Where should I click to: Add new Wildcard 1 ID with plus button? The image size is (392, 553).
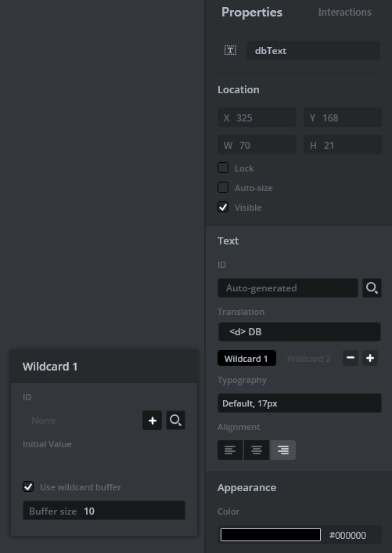[x=152, y=420]
